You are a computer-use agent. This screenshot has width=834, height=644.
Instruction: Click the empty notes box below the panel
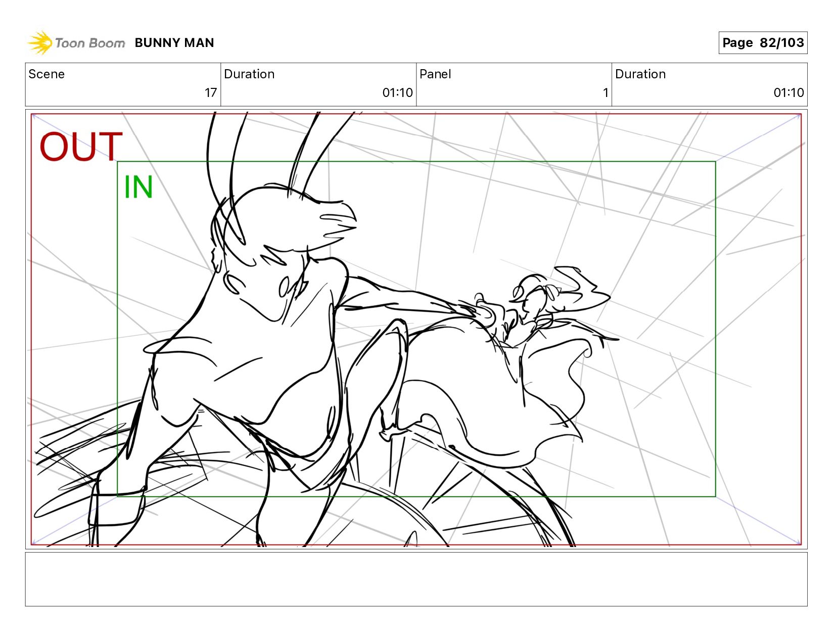tap(416, 579)
